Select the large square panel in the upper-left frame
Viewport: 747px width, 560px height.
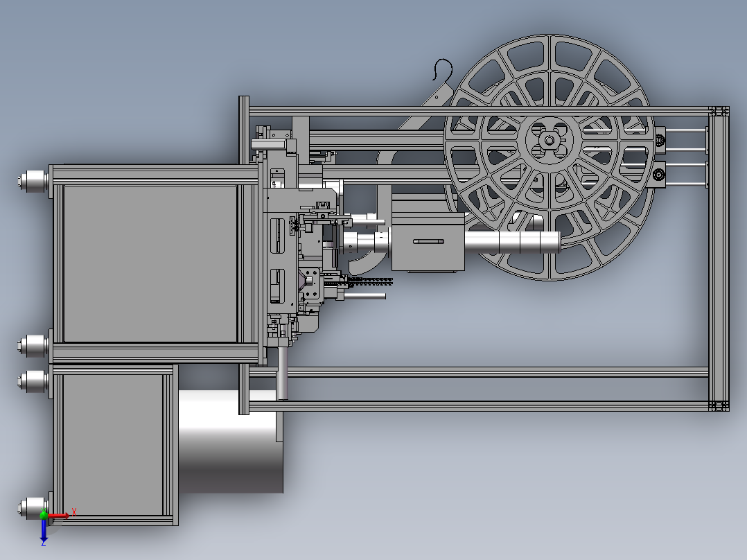pyautogui.click(x=150, y=263)
